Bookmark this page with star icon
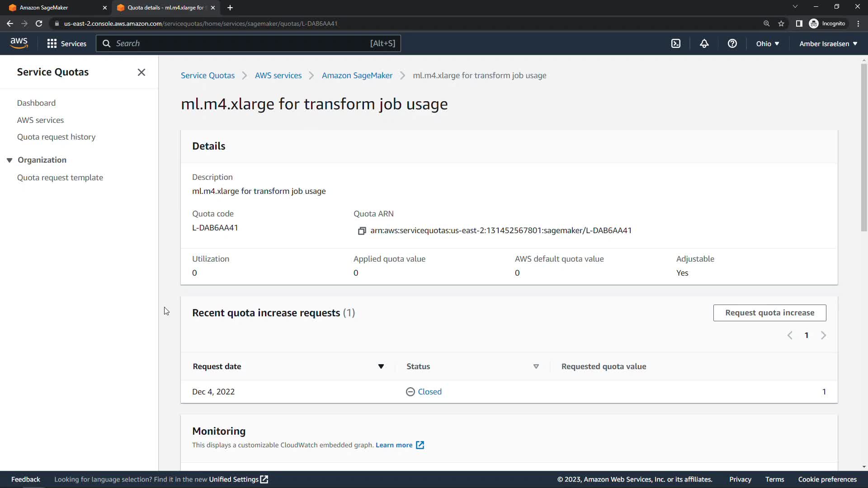This screenshot has width=868, height=488. click(781, 23)
